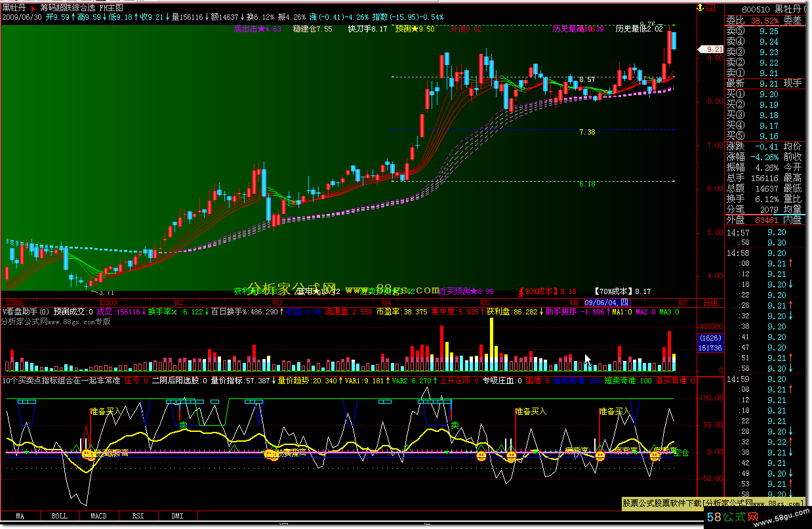Image resolution: width=812 pixels, height=529 pixels.
Task: Click the 历史最低2.02 label
Action: pyautogui.click(x=639, y=29)
